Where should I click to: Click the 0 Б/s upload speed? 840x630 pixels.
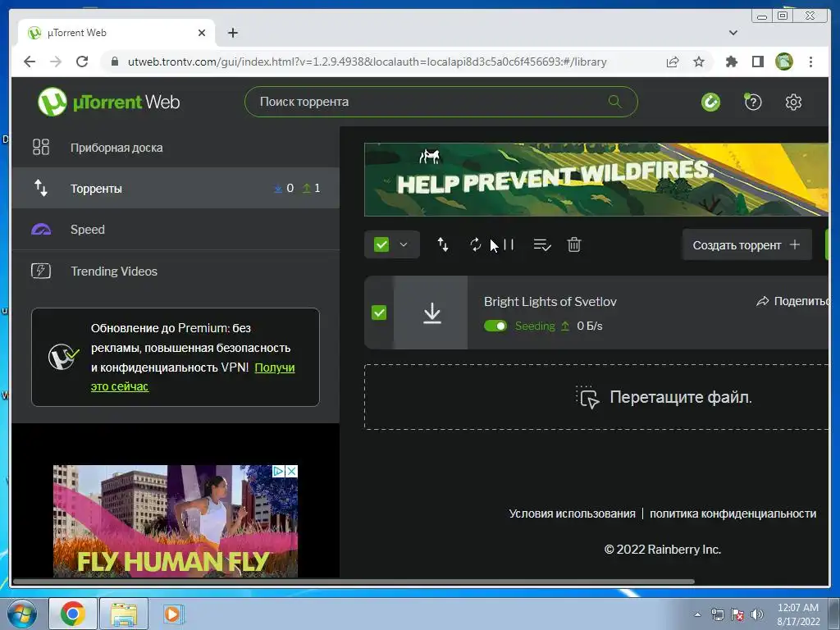589,326
